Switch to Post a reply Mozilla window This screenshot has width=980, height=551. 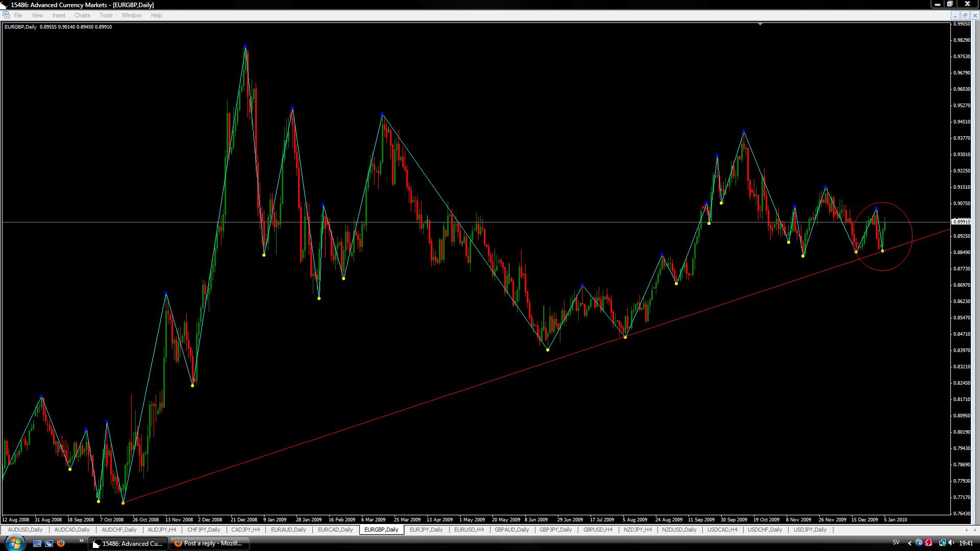(x=209, y=543)
